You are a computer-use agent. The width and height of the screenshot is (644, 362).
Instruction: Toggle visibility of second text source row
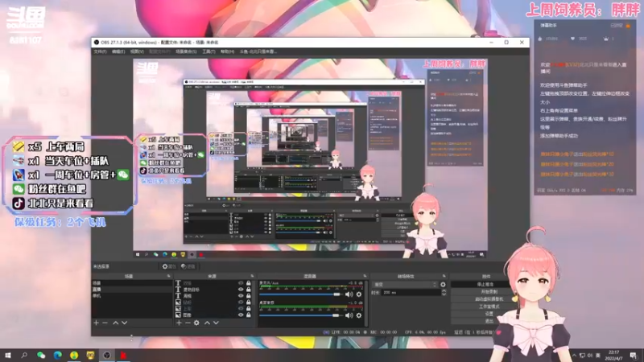[241, 290]
